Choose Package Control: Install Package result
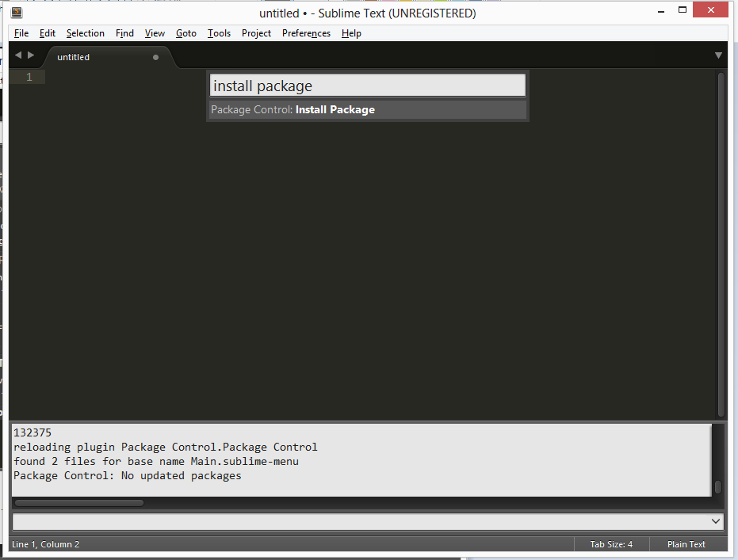738x560 pixels. 368,109
